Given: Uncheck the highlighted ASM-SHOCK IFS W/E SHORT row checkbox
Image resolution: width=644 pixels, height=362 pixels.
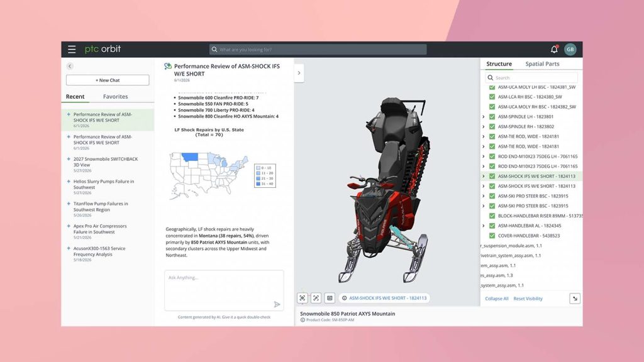Looking at the screenshot, I should point(492,176).
